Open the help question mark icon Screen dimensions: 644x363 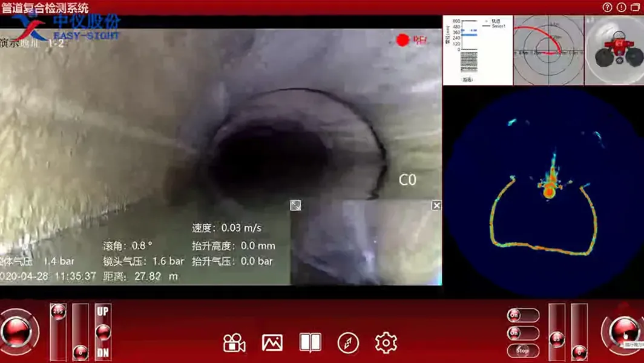(606, 8)
